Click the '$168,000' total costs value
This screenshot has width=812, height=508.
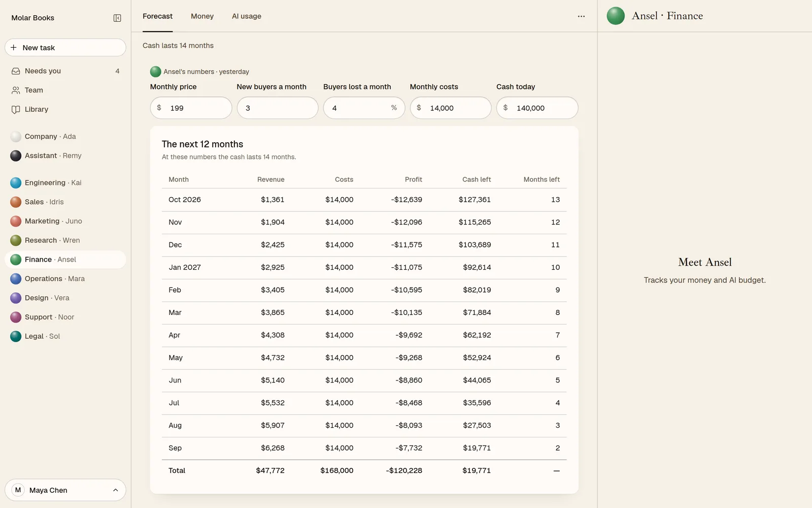336,470
